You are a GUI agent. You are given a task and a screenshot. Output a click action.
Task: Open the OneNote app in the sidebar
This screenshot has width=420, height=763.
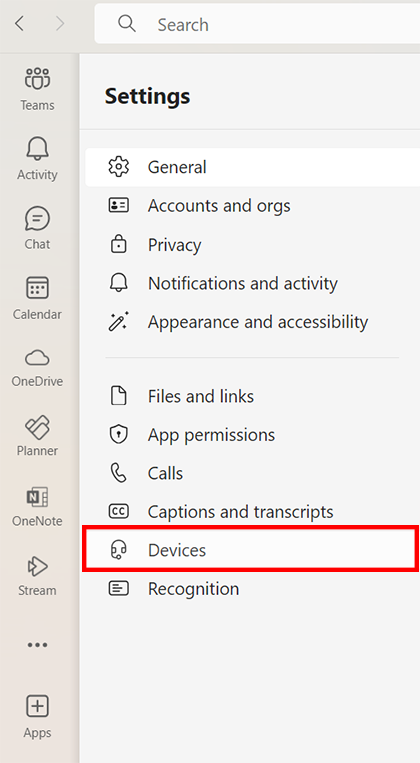click(x=37, y=506)
